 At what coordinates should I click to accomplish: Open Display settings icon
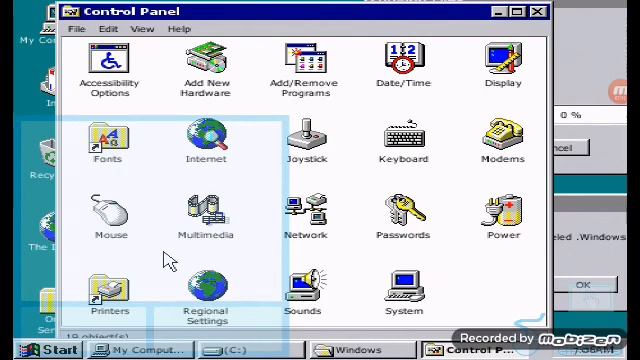point(503,58)
